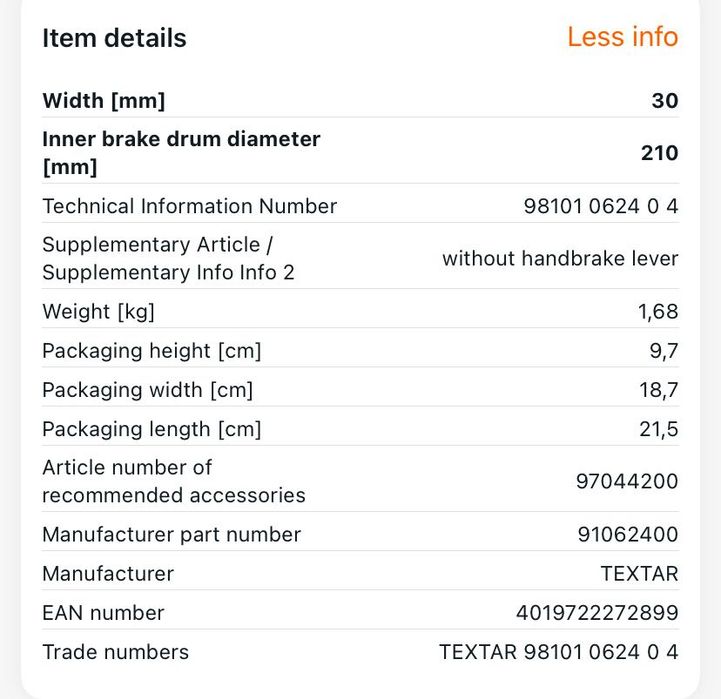Open recommended accessories article number 97044200
The image size is (721, 699).
click(627, 481)
